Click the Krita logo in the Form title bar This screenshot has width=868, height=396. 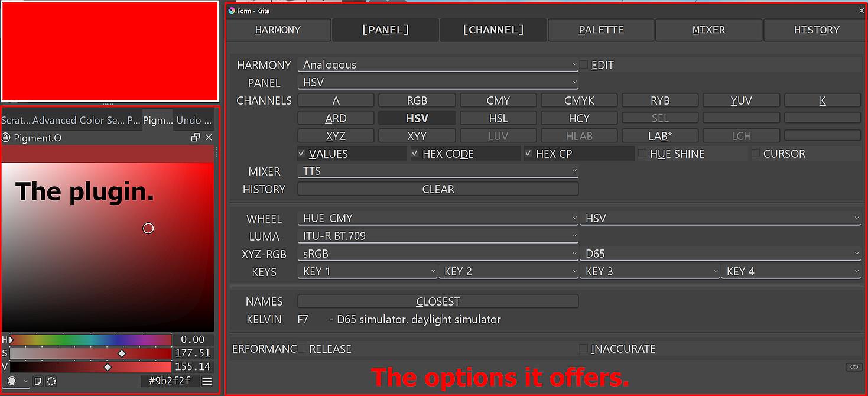click(232, 11)
